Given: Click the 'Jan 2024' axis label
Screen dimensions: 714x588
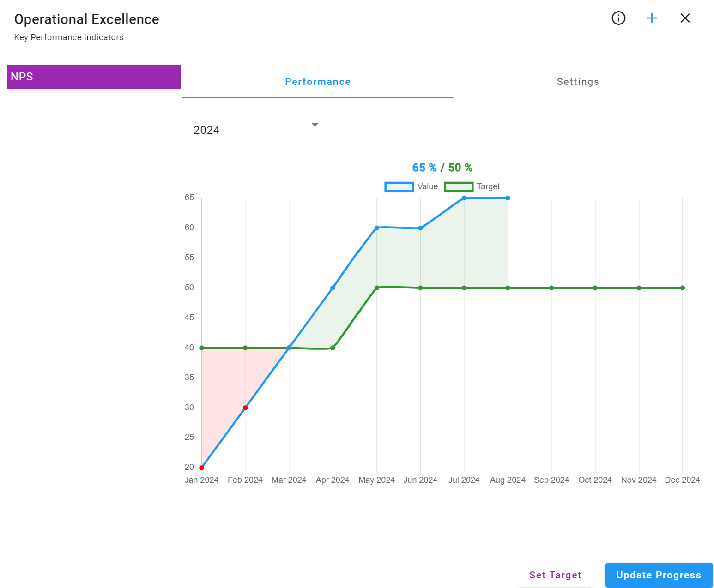Looking at the screenshot, I should coord(201,480).
